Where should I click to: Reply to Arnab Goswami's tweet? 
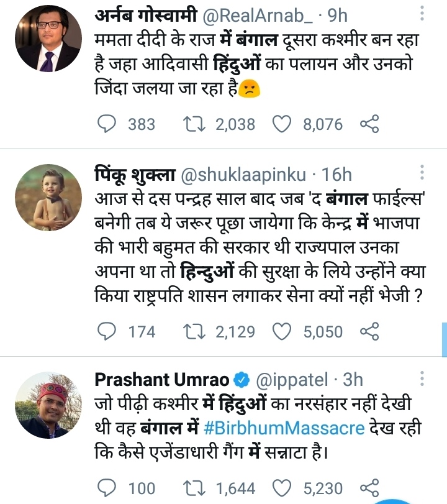(109, 124)
